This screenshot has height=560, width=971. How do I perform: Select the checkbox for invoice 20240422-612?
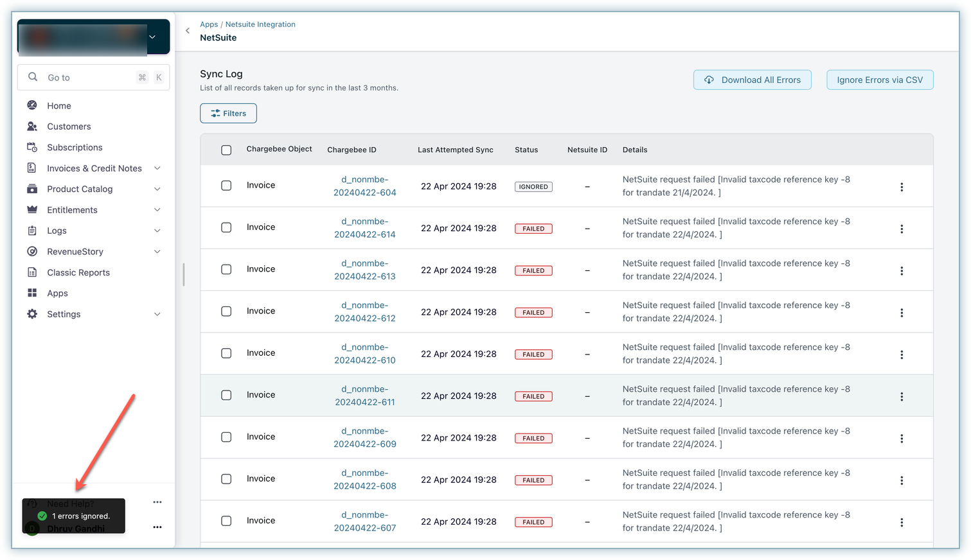[226, 311]
